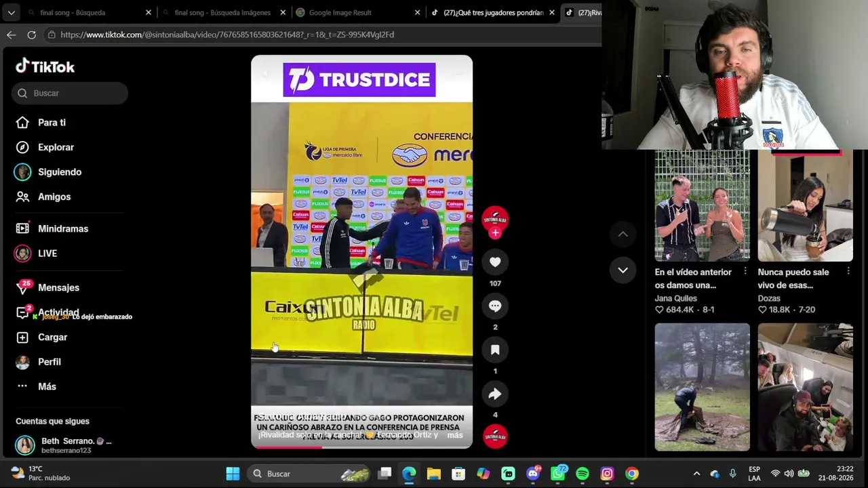This screenshot has height=488, width=868.
Task: Open Task View on the taskbar
Action: pyautogui.click(x=384, y=474)
